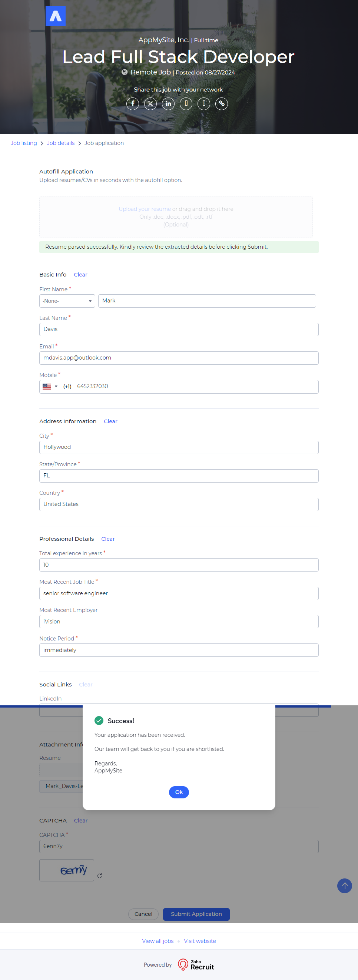Share the job on Facebook

[x=132, y=103]
